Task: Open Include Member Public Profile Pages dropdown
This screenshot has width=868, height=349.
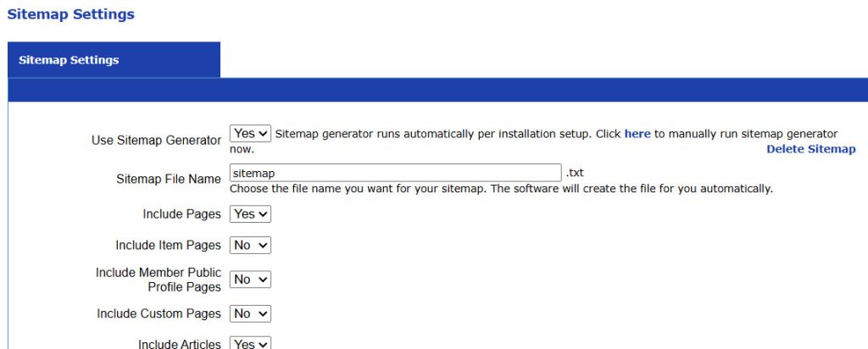Action: [x=250, y=280]
